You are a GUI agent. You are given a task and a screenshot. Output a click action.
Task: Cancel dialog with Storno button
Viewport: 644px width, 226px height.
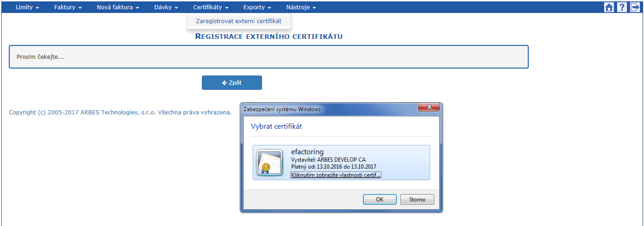pos(417,199)
